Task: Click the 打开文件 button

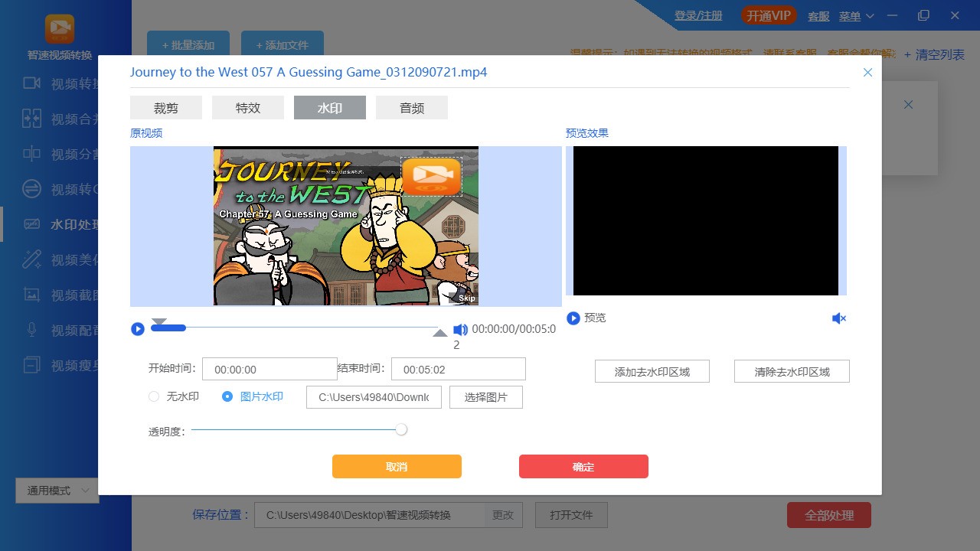Action: [x=571, y=515]
